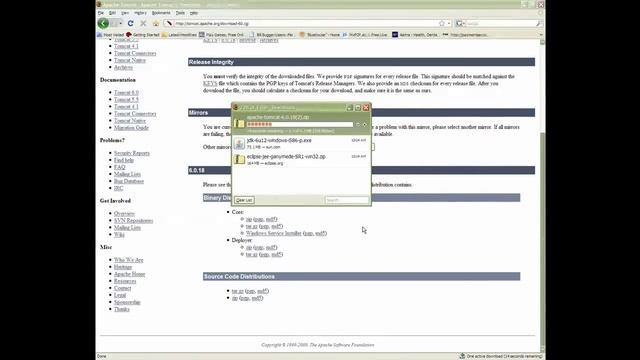Open the back/forward history dropdown arrow

tap(120, 24)
